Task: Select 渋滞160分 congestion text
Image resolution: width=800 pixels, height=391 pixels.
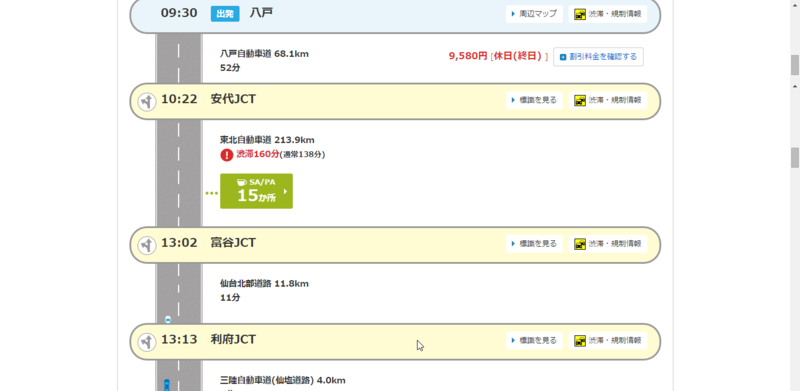Action: [x=258, y=154]
